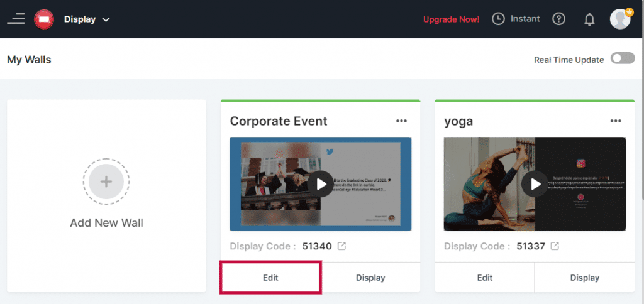The image size is (644, 304).
Task: Click the plus icon to add wall
Action: click(106, 182)
